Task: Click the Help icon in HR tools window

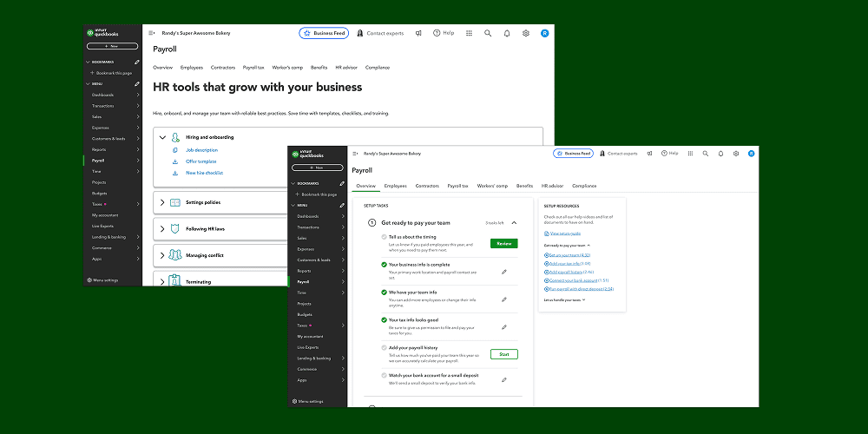Action: point(437,33)
